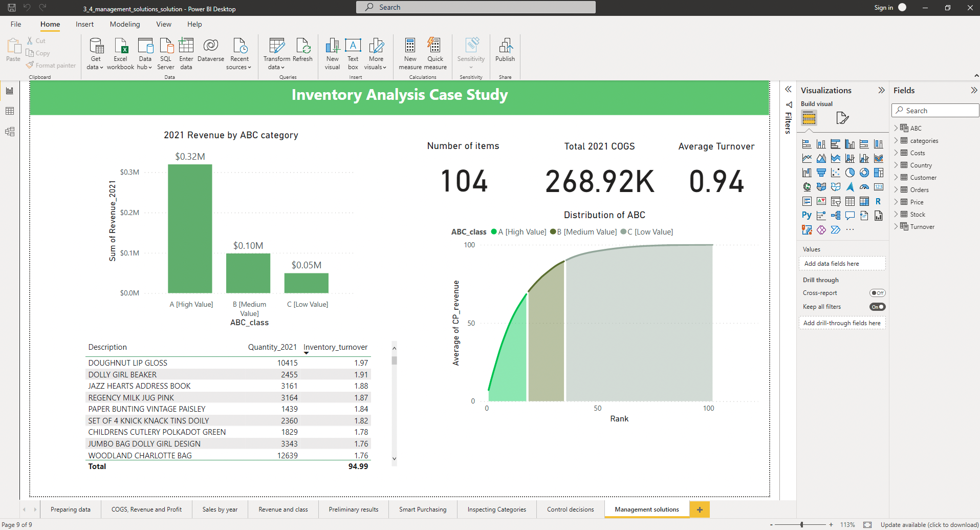This screenshot has height=530, width=980.
Task: Switch to Data view in left sidebar
Action: 10,111
